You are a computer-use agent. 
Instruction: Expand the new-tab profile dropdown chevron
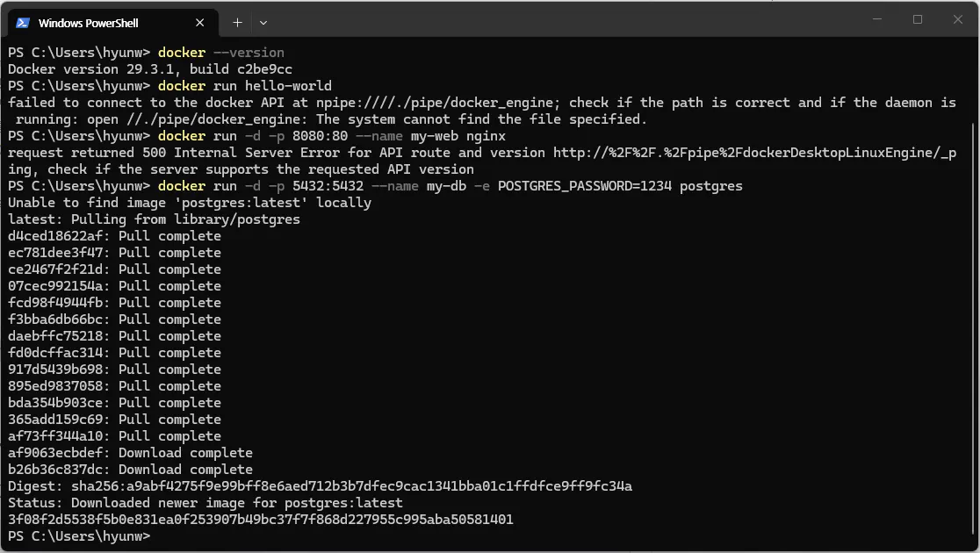click(263, 23)
